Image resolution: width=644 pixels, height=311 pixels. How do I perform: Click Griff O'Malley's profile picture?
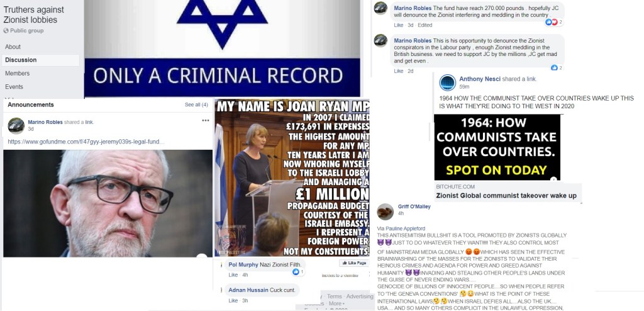385,212
